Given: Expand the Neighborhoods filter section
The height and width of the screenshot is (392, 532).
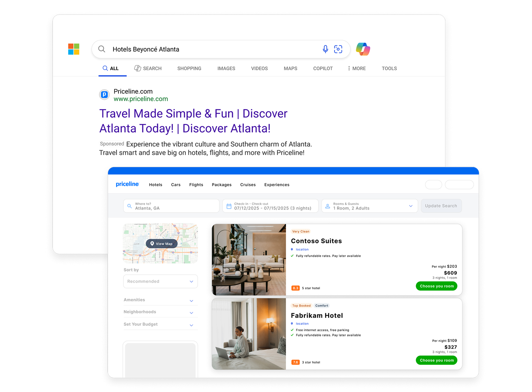Looking at the screenshot, I should 160,312.
